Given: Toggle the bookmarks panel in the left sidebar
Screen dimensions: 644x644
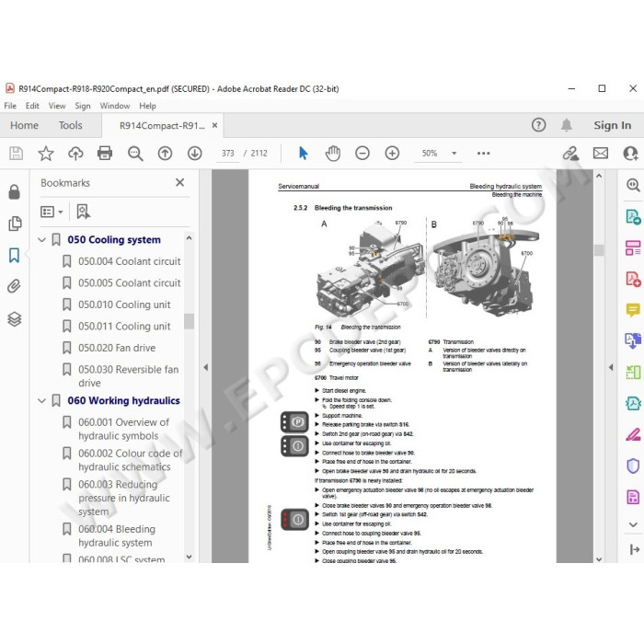Looking at the screenshot, I should 14,255.
